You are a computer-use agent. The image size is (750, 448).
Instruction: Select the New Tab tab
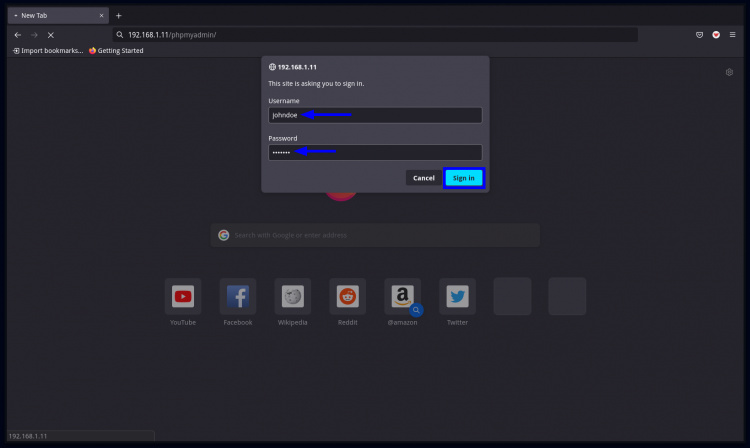(55, 16)
